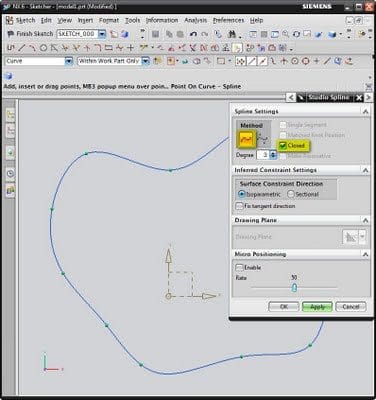This screenshot has height=400, width=376.
Task: Open the drawing plane type dropdown arrow
Action: click(x=362, y=237)
